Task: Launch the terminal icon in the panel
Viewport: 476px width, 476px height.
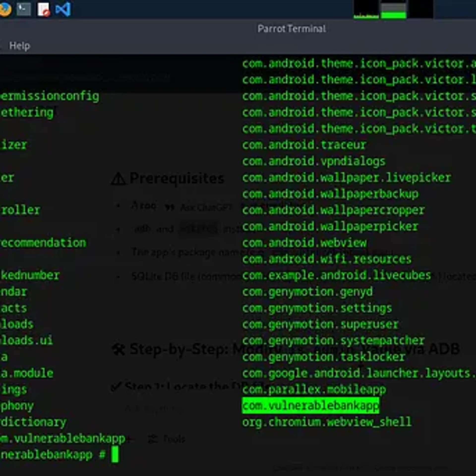Action: tap(24, 9)
